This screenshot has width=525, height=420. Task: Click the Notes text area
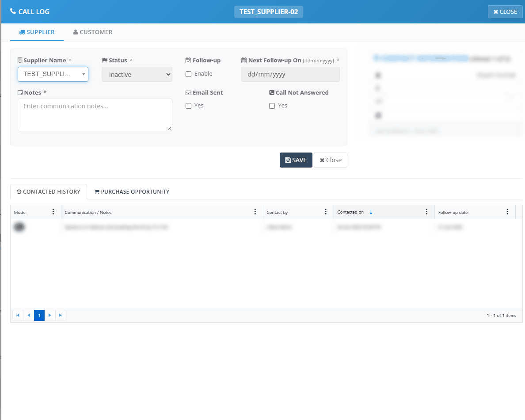click(95, 115)
